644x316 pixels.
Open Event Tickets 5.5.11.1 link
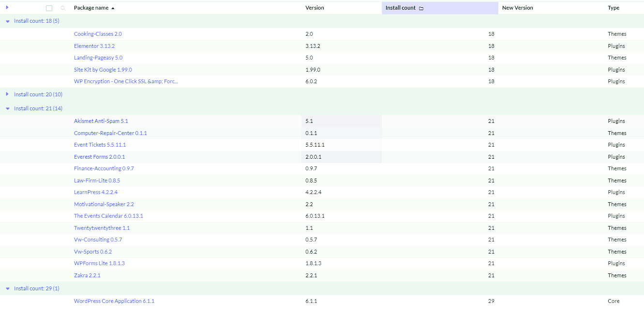pos(100,145)
